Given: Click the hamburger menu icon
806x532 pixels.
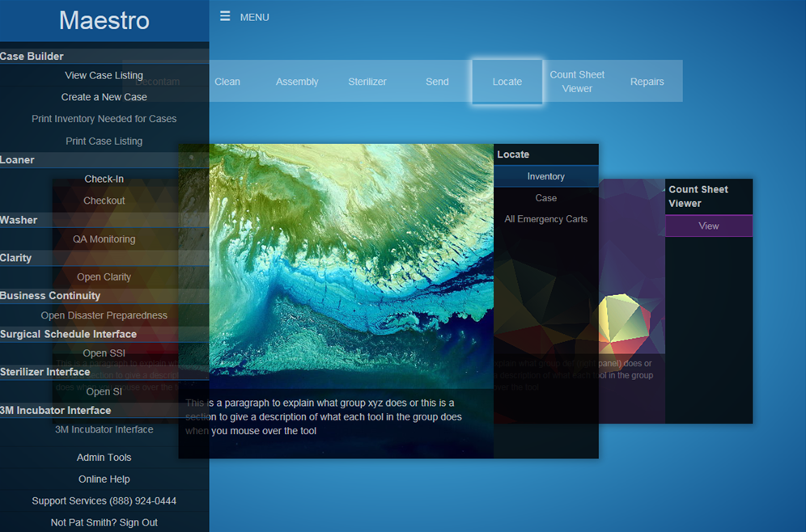Looking at the screenshot, I should pos(225,16).
